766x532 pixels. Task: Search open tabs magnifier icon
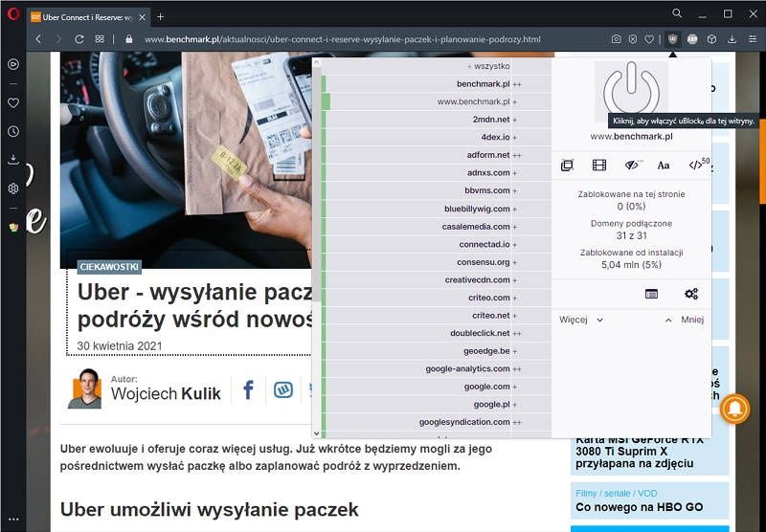[677, 13]
